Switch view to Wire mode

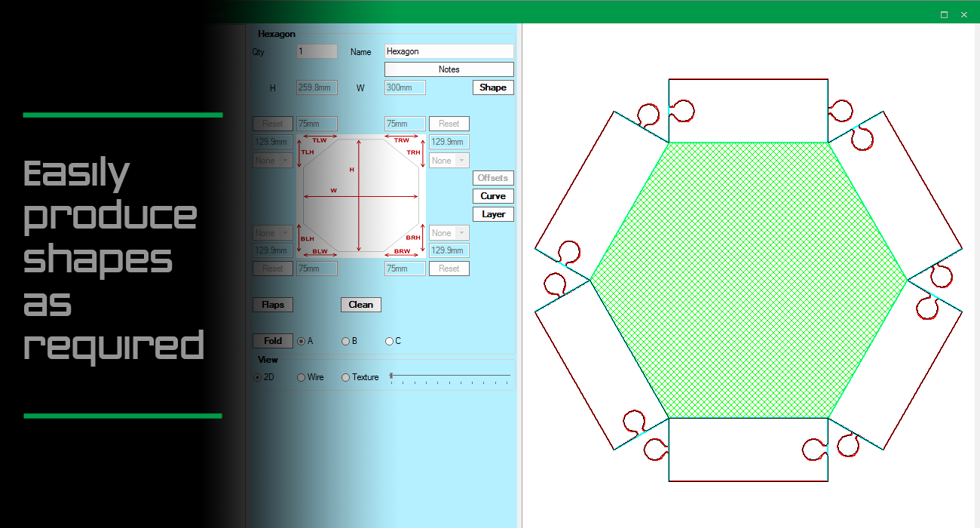pos(300,377)
